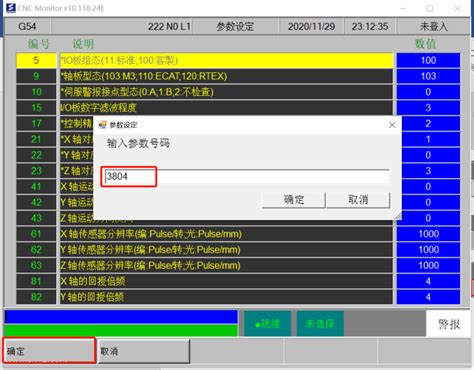Open the 警报 alarm panel button
474x370 pixels.
click(x=449, y=324)
